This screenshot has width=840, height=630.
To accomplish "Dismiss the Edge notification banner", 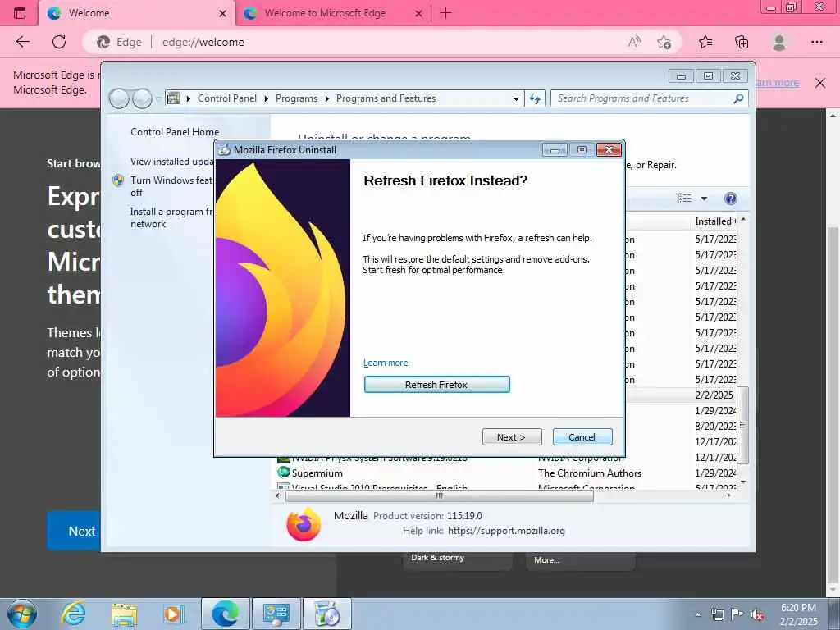I will (x=819, y=83).
